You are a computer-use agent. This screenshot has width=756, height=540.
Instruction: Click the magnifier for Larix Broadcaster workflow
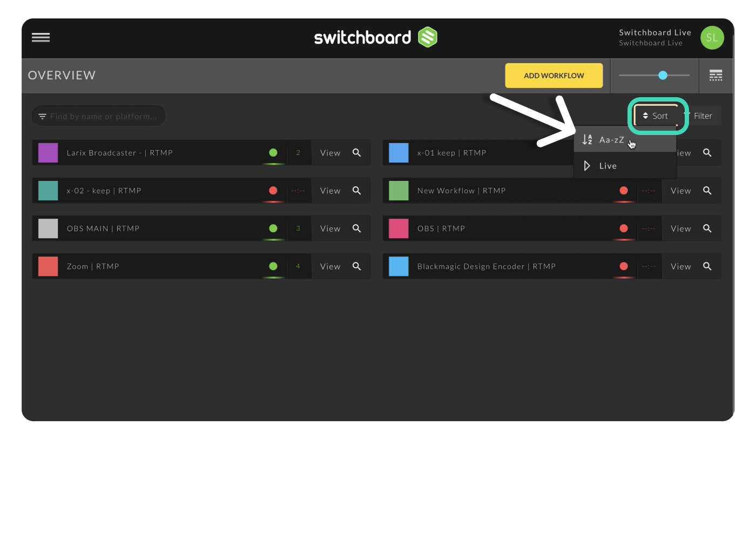click(356, 153)
